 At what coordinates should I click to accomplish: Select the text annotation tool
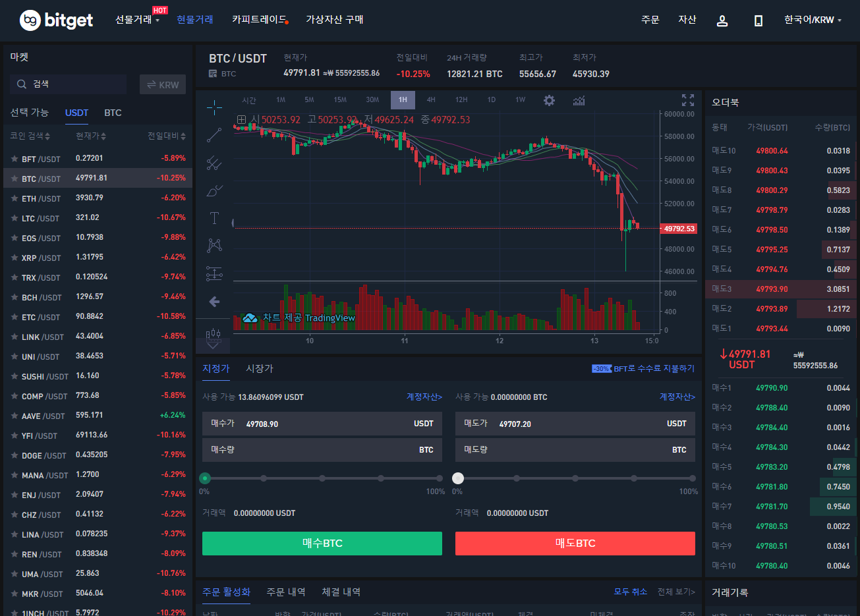[214, 218]
